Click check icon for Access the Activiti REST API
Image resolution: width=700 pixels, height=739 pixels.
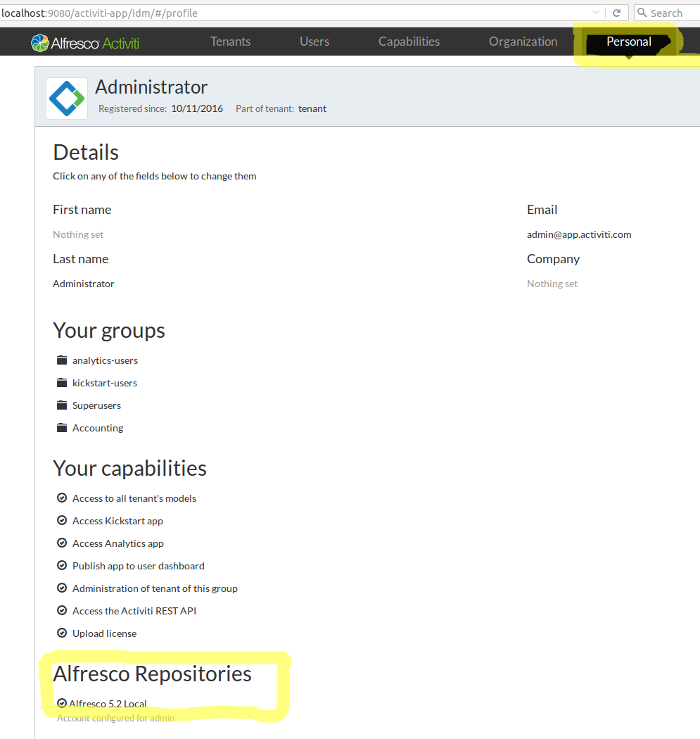pos(62,610)
